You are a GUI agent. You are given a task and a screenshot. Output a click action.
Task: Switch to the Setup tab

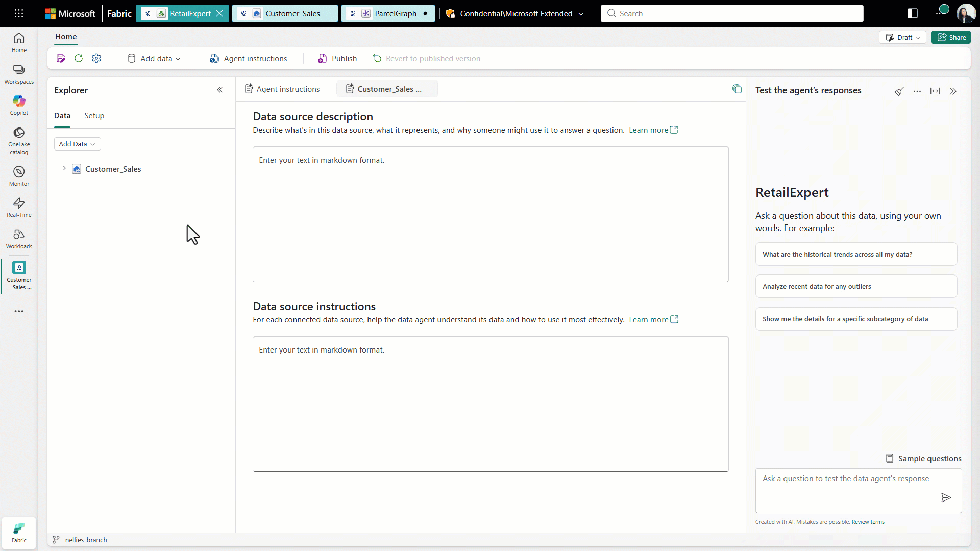(94, 116)
